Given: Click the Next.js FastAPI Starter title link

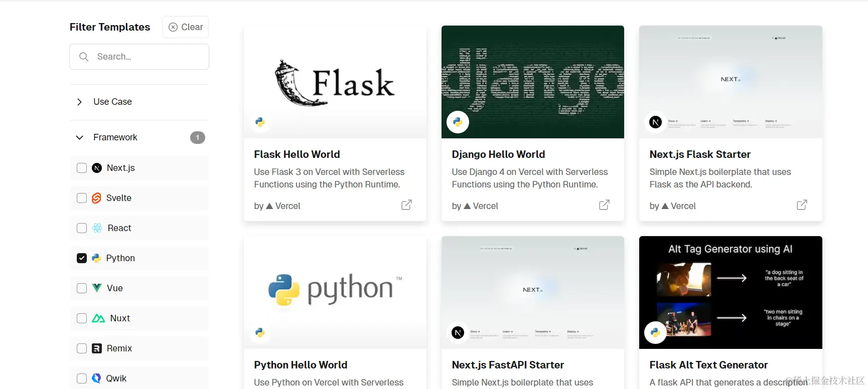Looking at the screenshot, I should [x=508, y=365].
